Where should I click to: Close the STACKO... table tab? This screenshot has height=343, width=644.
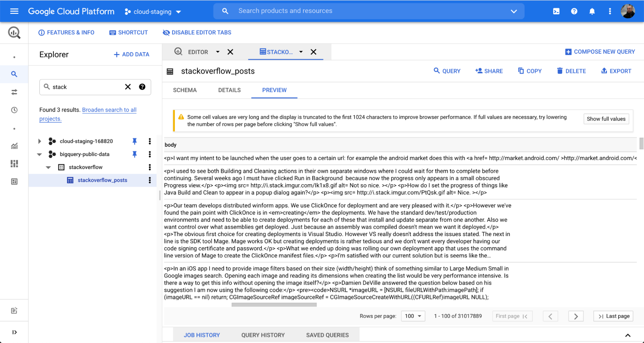pyautogui.click(x=313, y=52)
